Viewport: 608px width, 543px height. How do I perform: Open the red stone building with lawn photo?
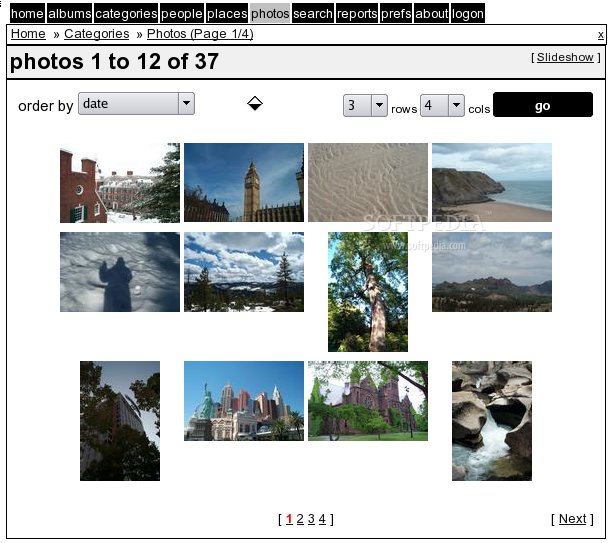coord(368,401)
